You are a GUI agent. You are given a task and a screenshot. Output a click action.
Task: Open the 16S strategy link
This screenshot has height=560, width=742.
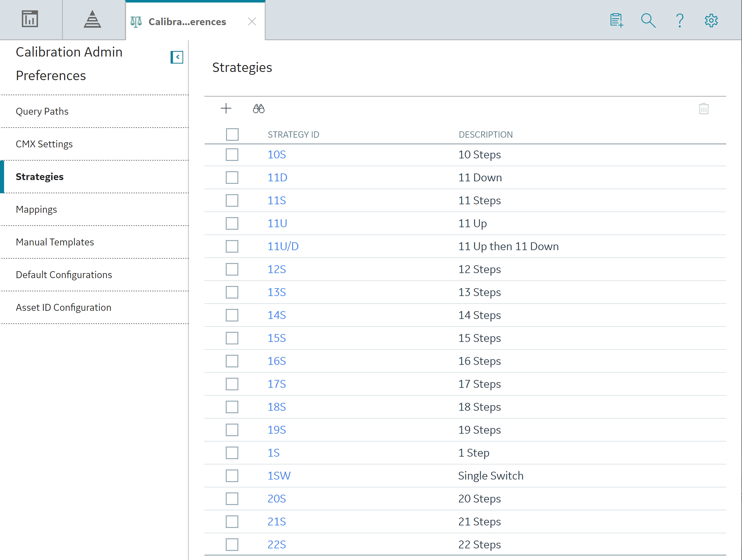pyautogui.click(x=277, y=361)
